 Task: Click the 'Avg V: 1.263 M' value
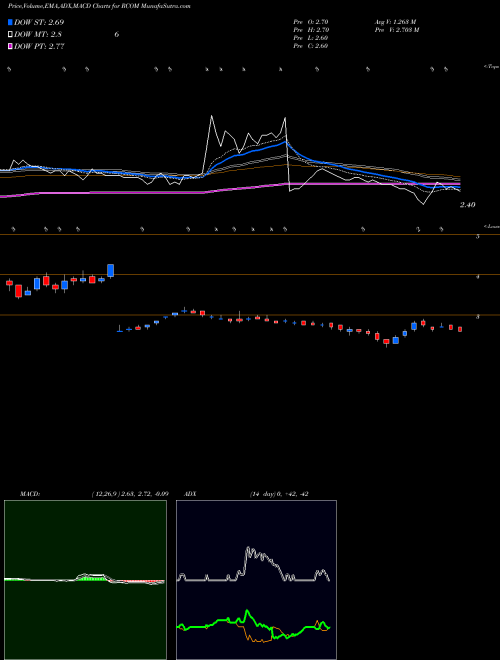(395, 21)
